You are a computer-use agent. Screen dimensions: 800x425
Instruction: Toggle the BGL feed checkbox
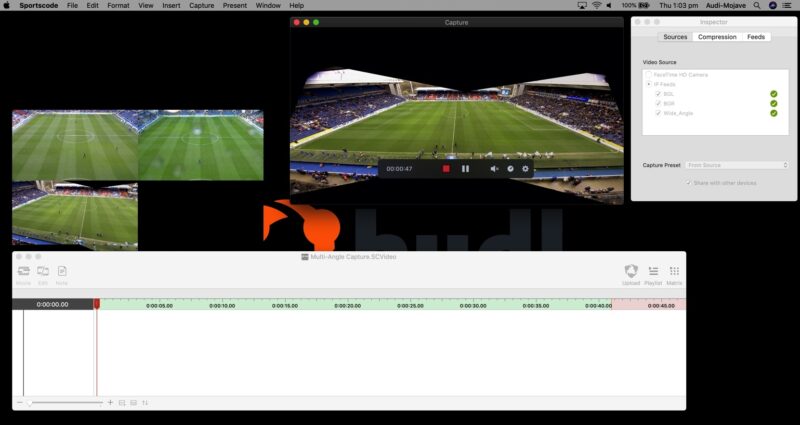point(658,94)
